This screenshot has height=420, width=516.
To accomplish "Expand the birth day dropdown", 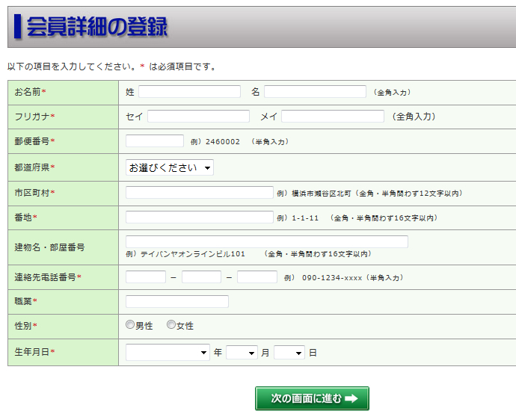I will pos(289,353).
